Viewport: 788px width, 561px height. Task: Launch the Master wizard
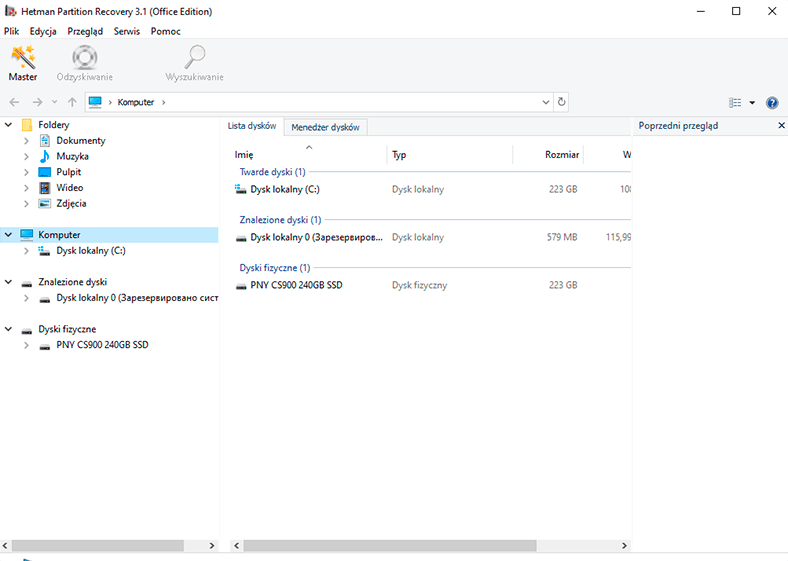(23, 63)
